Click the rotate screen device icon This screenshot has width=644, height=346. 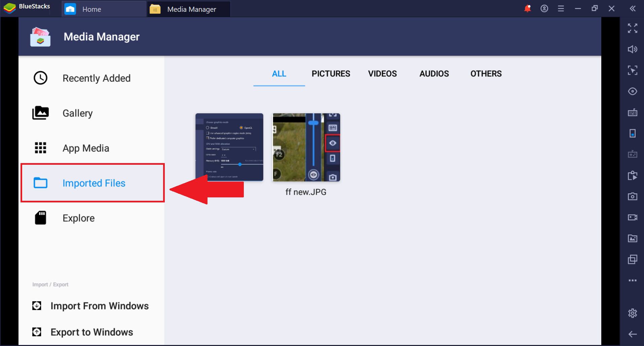click(x=633, y=133)
